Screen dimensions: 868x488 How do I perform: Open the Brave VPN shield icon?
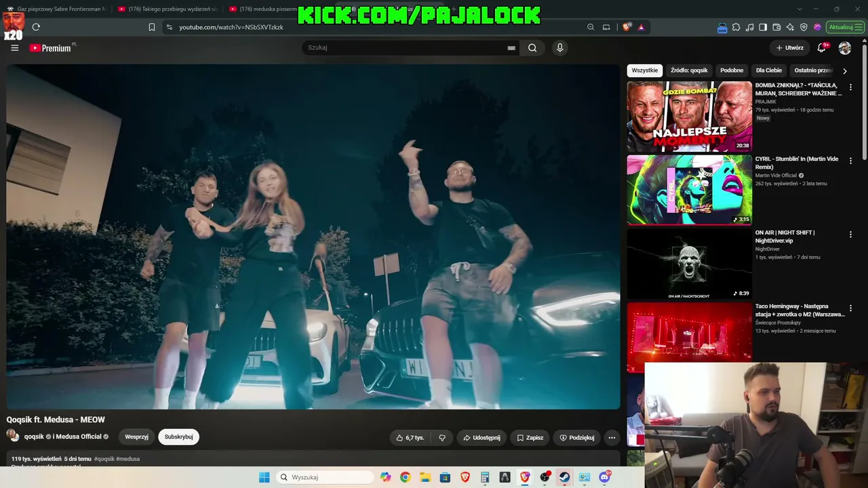[x=804, y=27]
